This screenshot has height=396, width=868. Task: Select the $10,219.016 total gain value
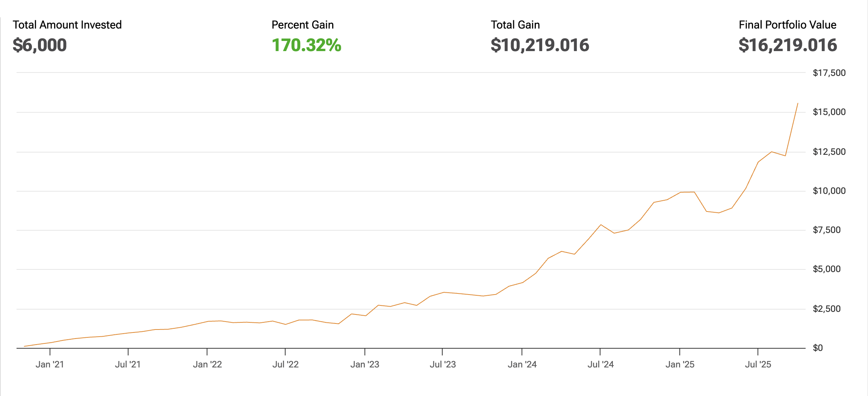pos(540,45)
